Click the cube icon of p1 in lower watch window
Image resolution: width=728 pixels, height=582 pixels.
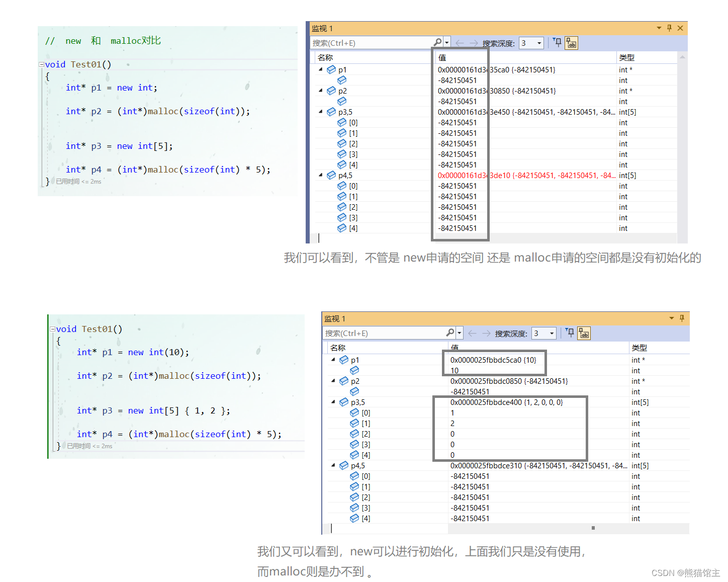(344, 360)
